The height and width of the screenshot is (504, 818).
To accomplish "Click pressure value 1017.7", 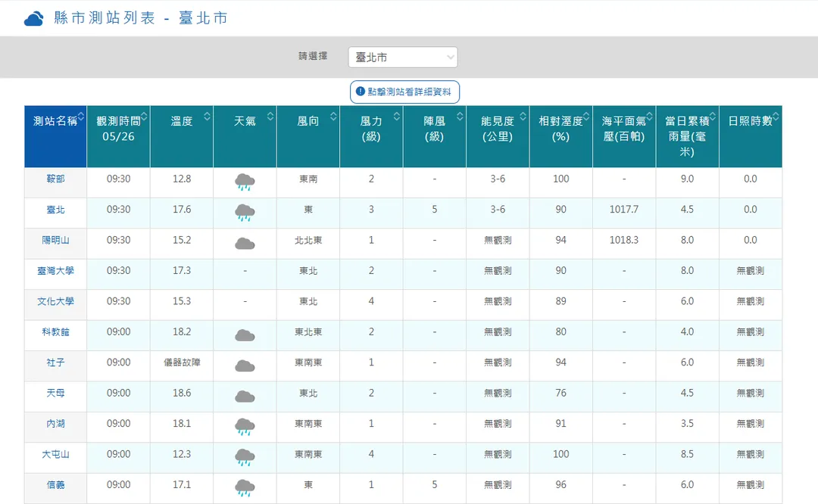I will [624, 210].
